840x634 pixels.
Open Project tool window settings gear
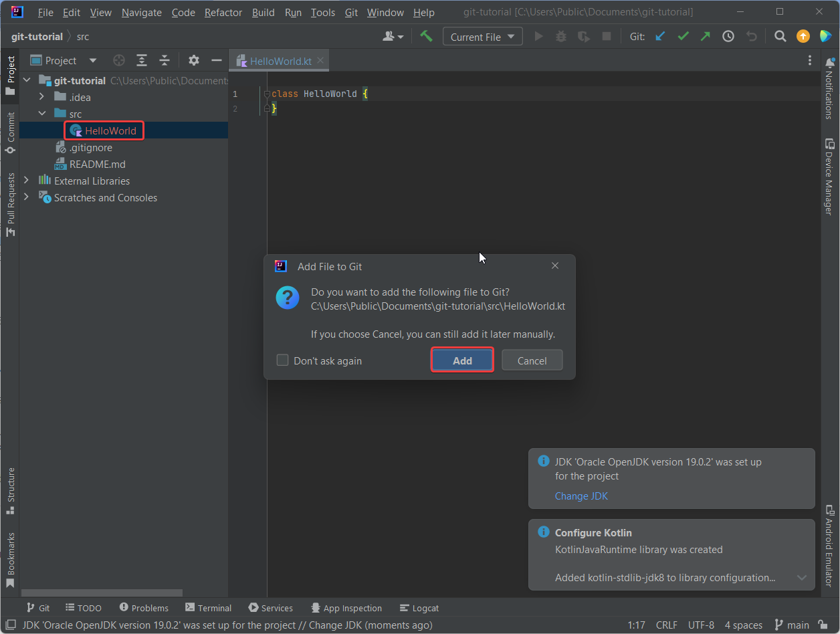(x=193, y=60)
